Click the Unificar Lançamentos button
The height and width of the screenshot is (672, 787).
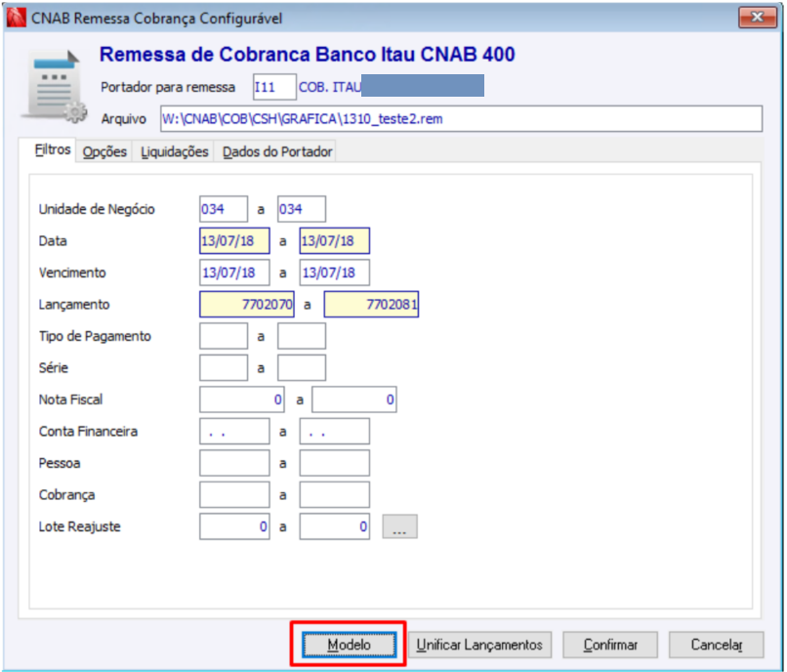(479, 645)
